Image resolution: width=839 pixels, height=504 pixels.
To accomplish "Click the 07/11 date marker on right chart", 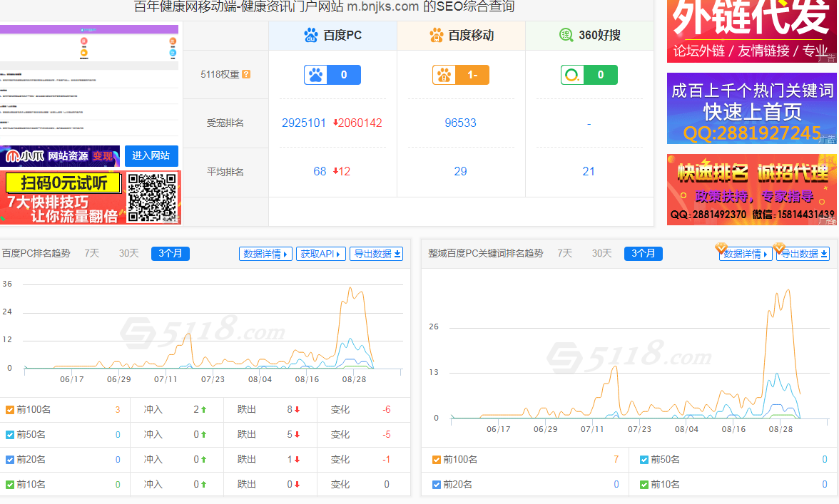I will click(592, 429).
